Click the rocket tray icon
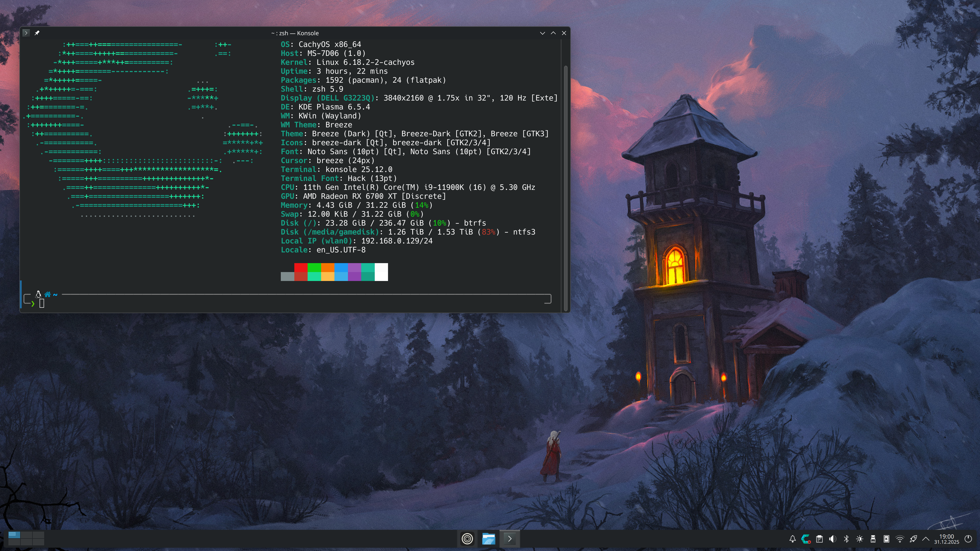Screen dimensions: 980x551 point(913,539)
